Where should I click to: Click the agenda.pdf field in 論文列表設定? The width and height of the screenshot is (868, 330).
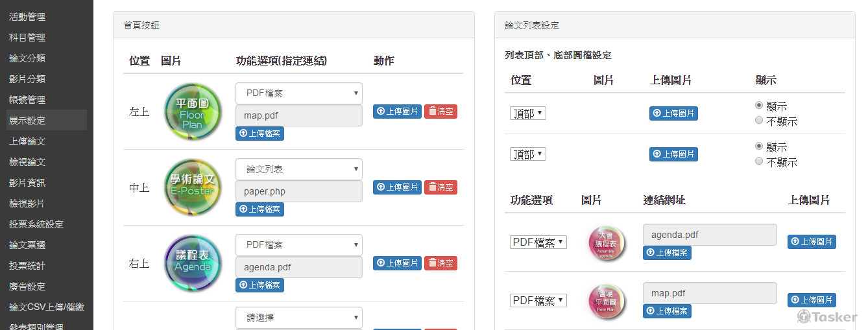coord(710,235)
